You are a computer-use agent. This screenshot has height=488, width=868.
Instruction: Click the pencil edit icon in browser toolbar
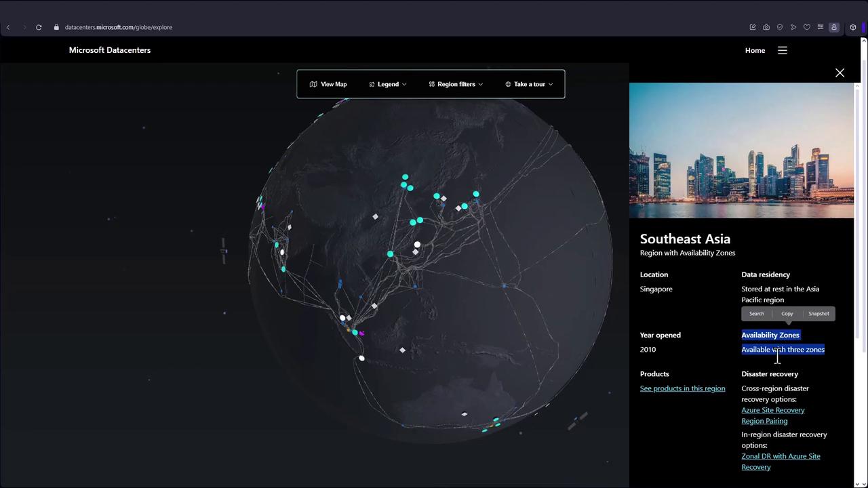click(x=753, y=27)
